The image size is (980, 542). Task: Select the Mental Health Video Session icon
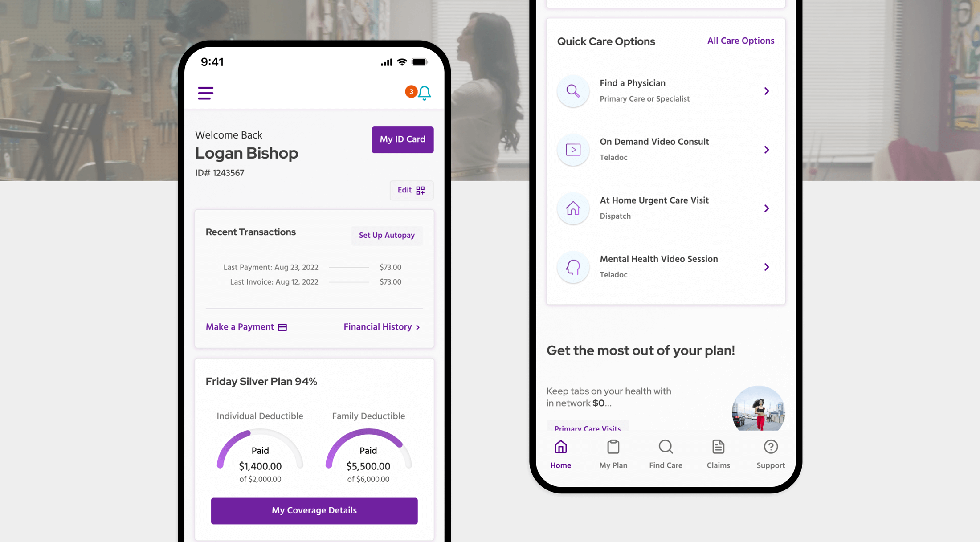572,266
